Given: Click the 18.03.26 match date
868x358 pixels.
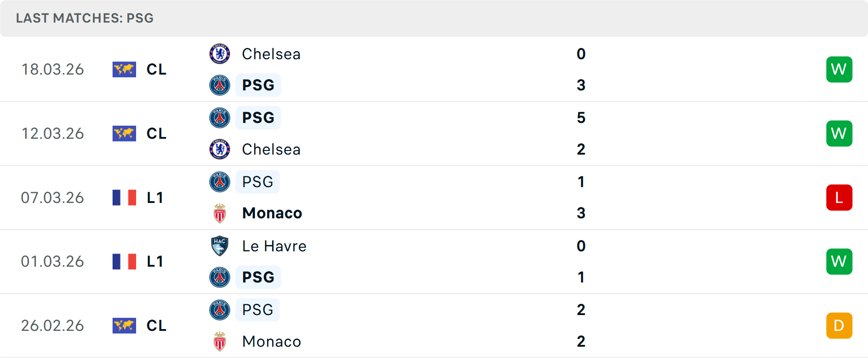Looking at the screenshot, I should click(x=52, y=69).
